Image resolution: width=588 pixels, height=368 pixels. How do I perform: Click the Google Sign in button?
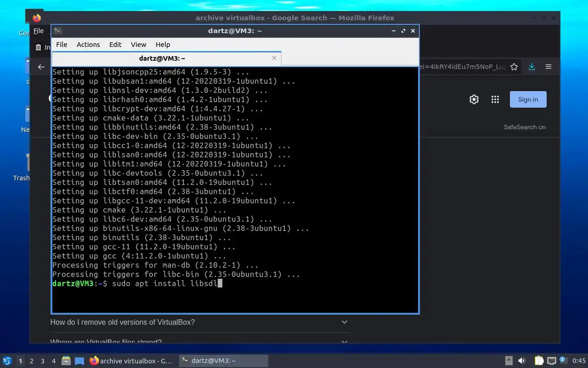tap(528, 99)
